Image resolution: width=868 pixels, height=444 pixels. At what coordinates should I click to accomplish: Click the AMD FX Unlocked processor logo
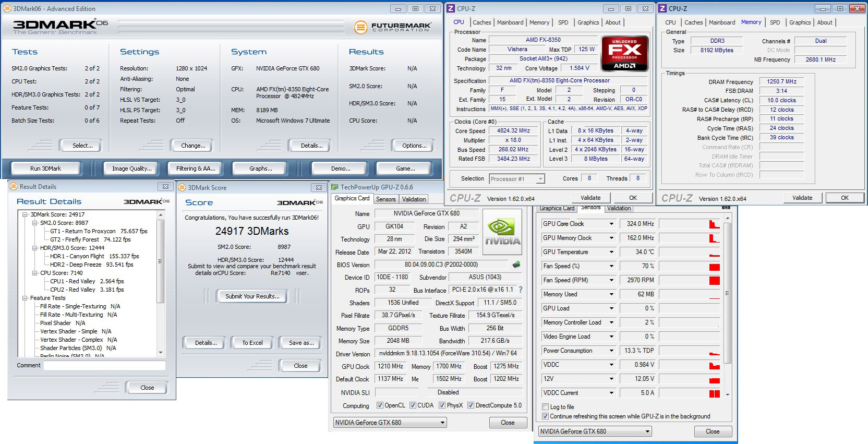(624, 53)
